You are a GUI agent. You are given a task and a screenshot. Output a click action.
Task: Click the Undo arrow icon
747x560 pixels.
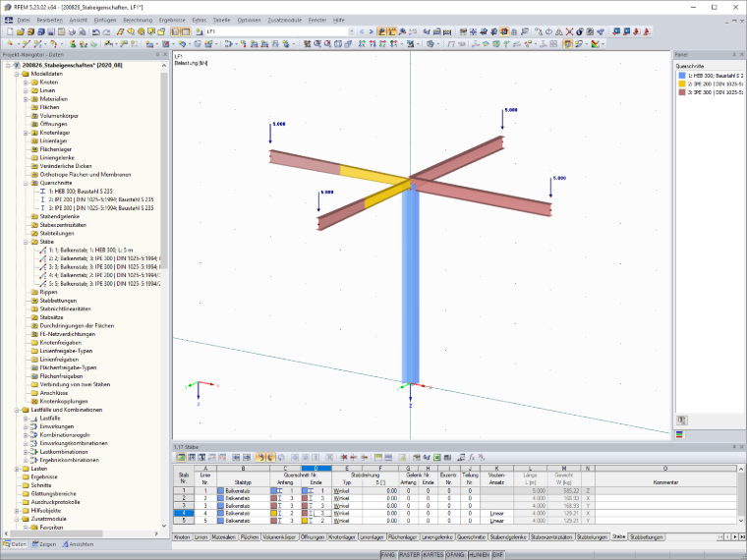click(96, 31)
